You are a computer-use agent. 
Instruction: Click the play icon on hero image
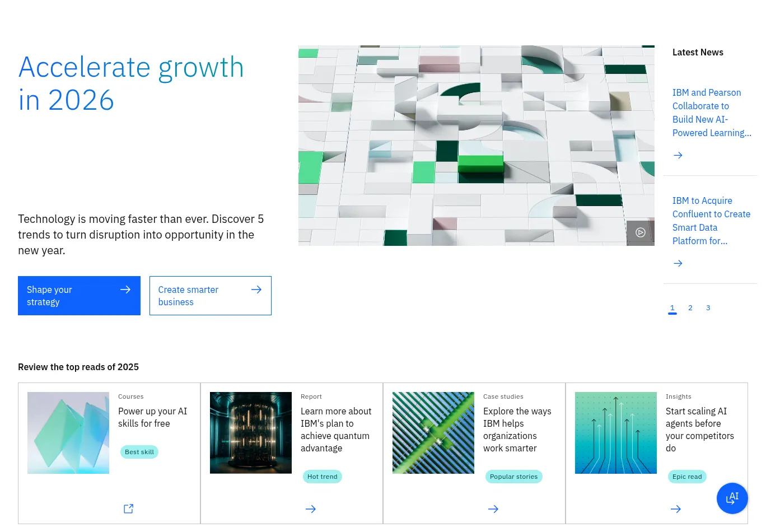pyautogui.click(x=641, y=232)
